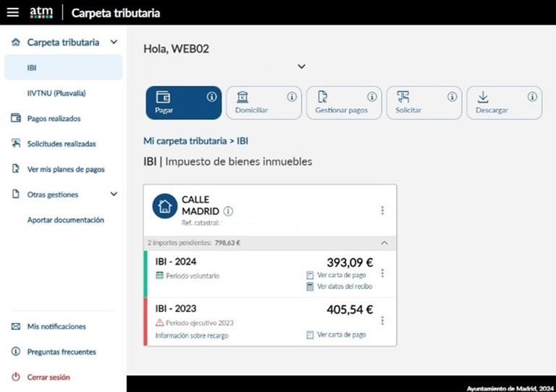This screenshot has height=392, width=556.
Task: Collapse the pending amounts list chevron
Action: coord(384,243)
